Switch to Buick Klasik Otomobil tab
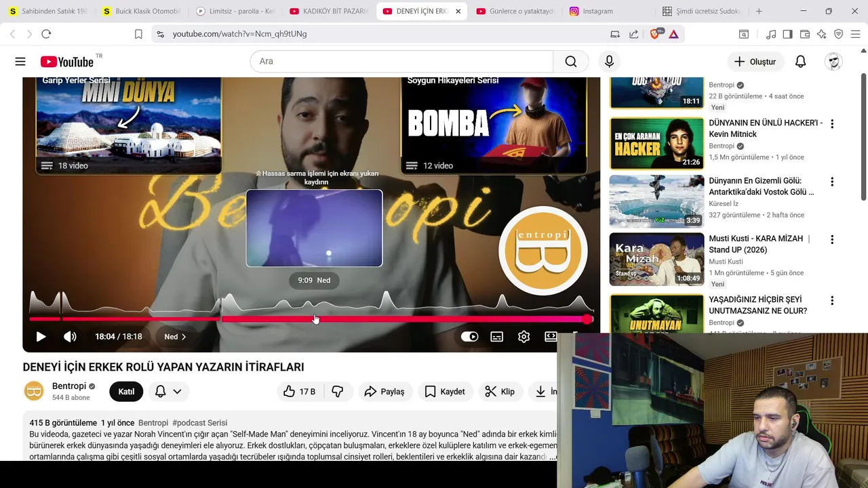 pyautogui.click(x=141, y=12)
